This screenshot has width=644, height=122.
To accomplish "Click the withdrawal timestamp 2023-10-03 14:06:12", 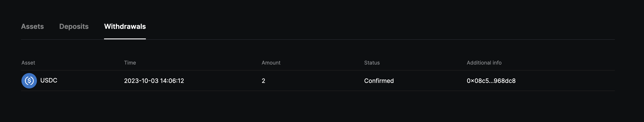I will [154, 81].
